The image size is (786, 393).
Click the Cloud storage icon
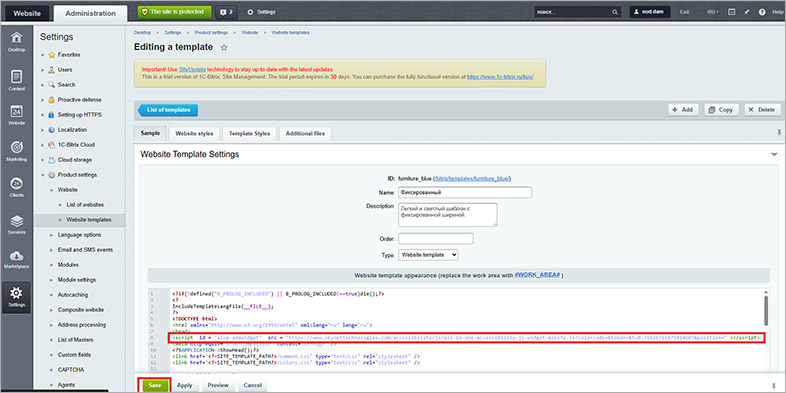[x=52, y=160]
